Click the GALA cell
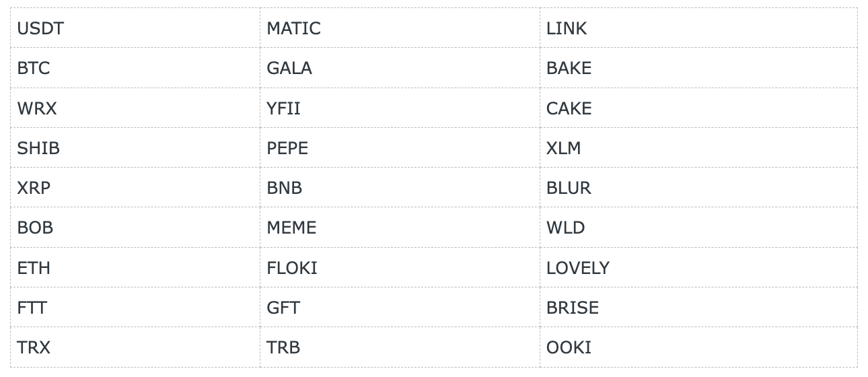This screenshot has width=868, height=377. (x=400, y=68)
